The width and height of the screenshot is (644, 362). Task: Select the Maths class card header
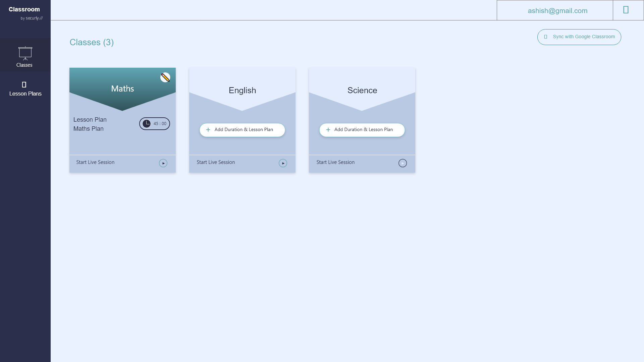pos(122,88)
